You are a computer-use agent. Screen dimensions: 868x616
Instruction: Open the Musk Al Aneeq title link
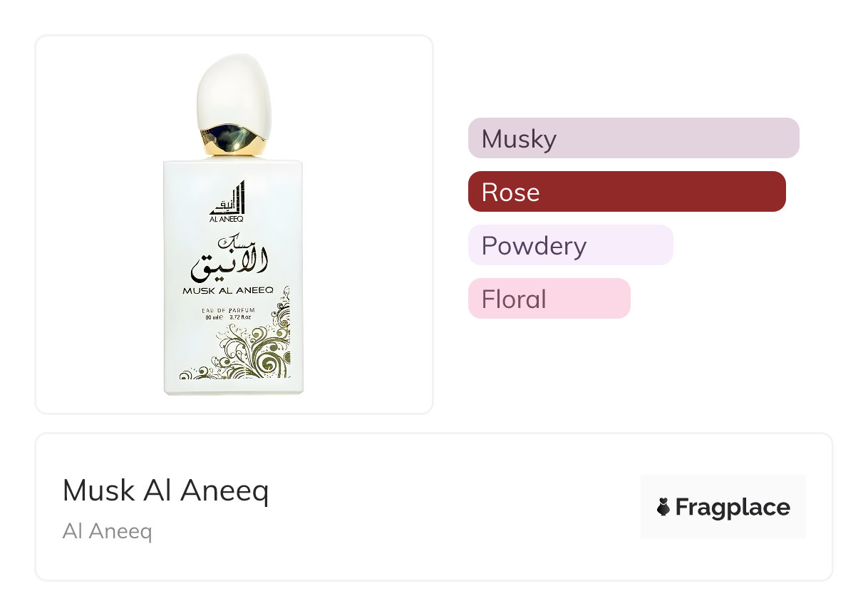click(x=165, y=491)
